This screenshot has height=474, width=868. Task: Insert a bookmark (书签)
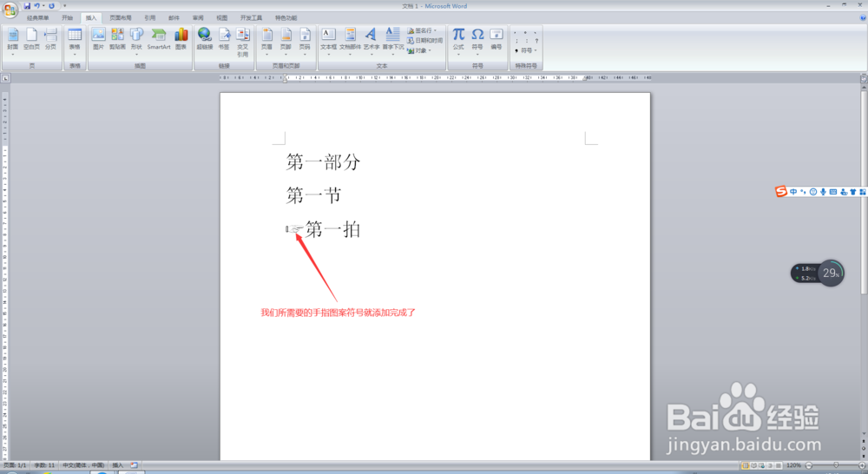(x=224, y=39)
